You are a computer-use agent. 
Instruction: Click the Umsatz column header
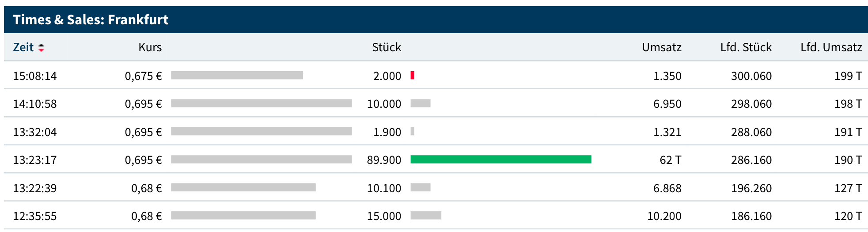click(661, 47)
